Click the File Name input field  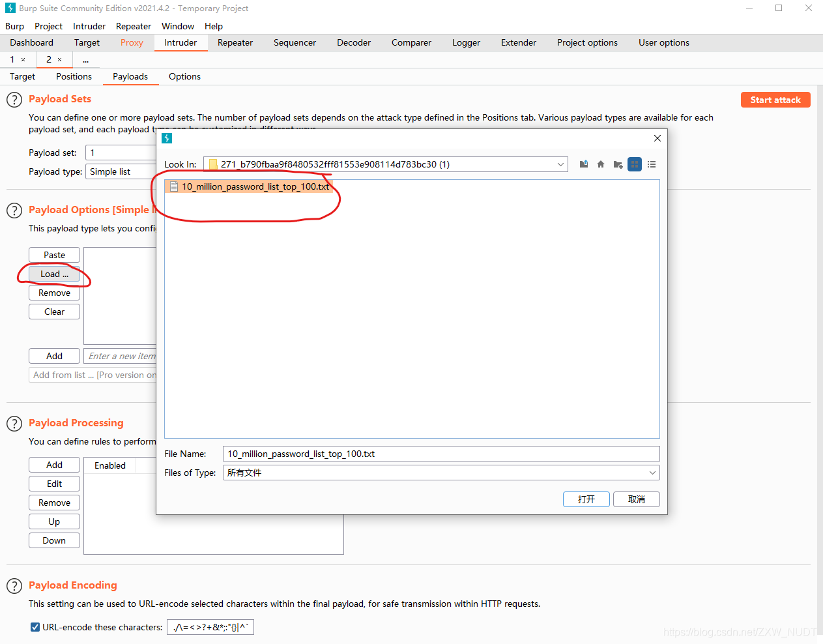point(440,453)
